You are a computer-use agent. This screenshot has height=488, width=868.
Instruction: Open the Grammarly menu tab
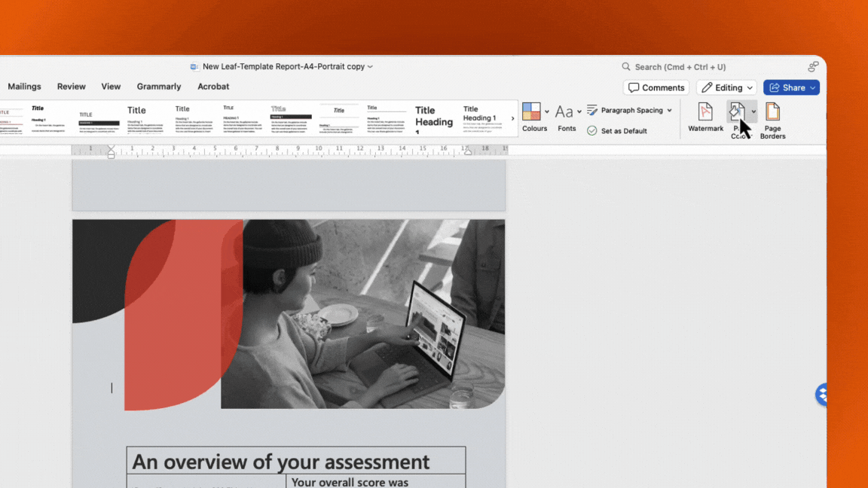click(158, 87)
